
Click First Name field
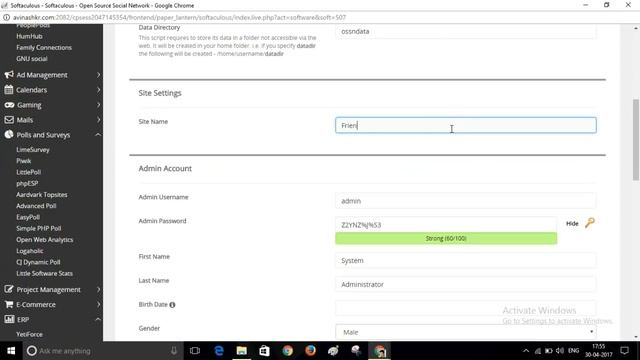tap(465, 260)
